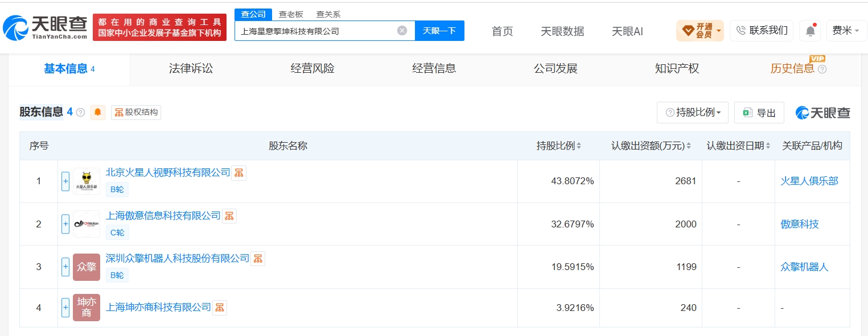Switch to the 知识产权 tab
Image resolution: width=868 pixels, height=336 pixels.
point(677,69)
